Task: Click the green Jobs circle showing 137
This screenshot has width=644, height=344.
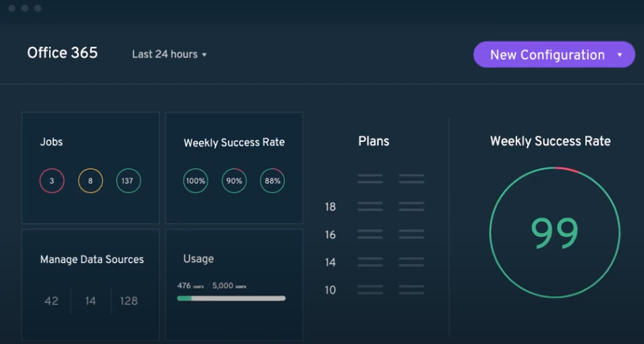Action: [129, 181]
